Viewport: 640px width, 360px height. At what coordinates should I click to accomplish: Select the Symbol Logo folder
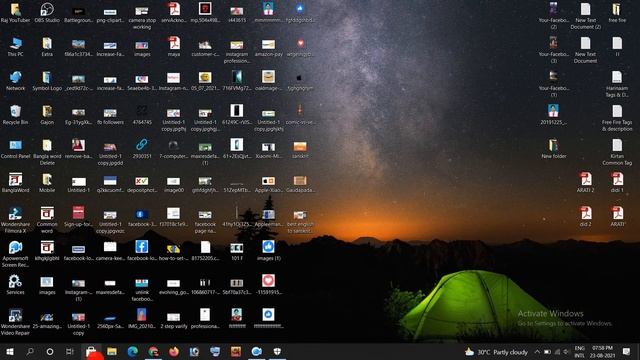(x=47, y=78)
